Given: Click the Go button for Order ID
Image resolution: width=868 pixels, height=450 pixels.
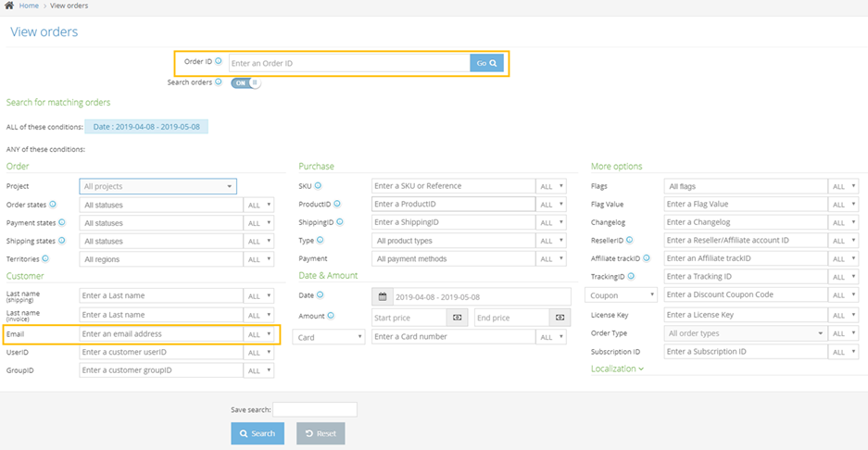Looking at the screenshot, I should [487, 63].
